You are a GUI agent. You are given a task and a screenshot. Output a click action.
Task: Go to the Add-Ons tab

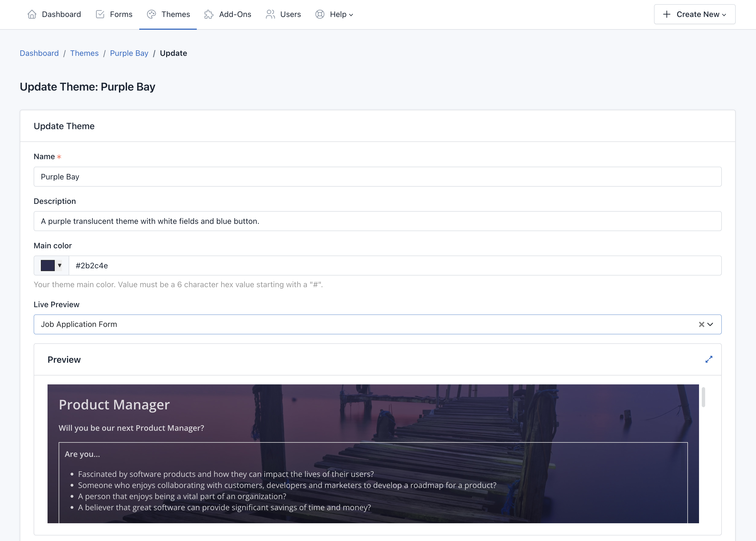[x=235, y=14]
